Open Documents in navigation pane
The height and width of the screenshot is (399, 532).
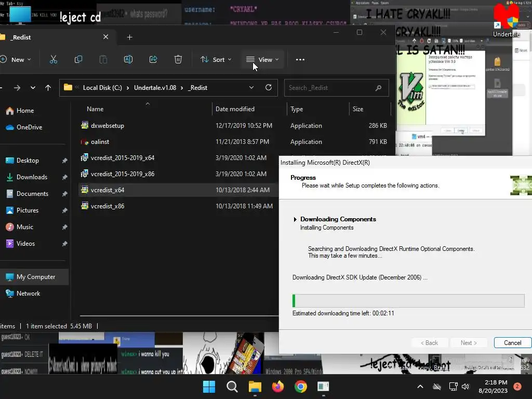pyautogui.click(x=34, y=194)
